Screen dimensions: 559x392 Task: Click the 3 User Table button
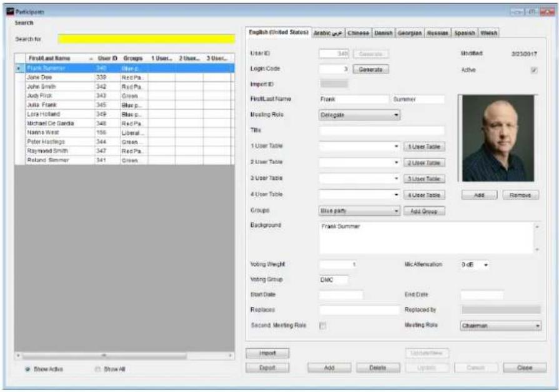tap(424, 179)
